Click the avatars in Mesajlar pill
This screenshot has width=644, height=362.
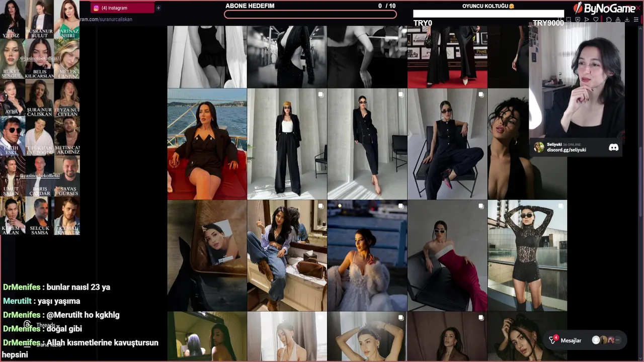(606, 340)
